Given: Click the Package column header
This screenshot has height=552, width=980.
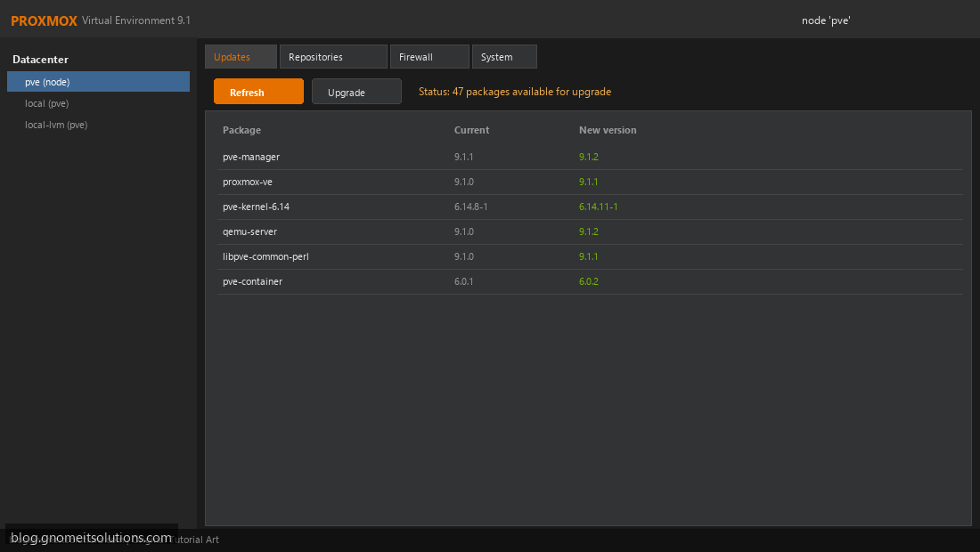Looking at the screenshot, I should click(x=241, y=130).
